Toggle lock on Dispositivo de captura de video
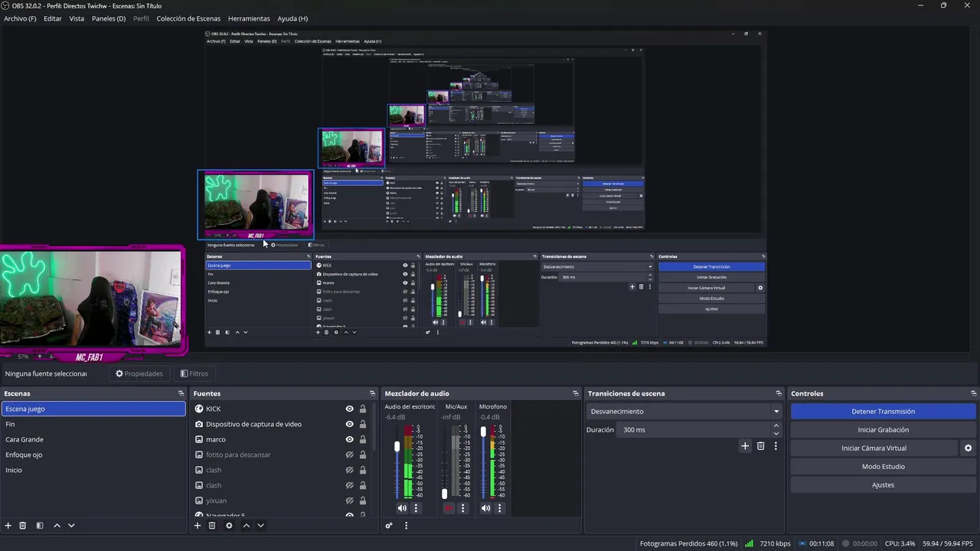Image resolution: width=980 pixels, height=551 pixels. click(363, 424)
